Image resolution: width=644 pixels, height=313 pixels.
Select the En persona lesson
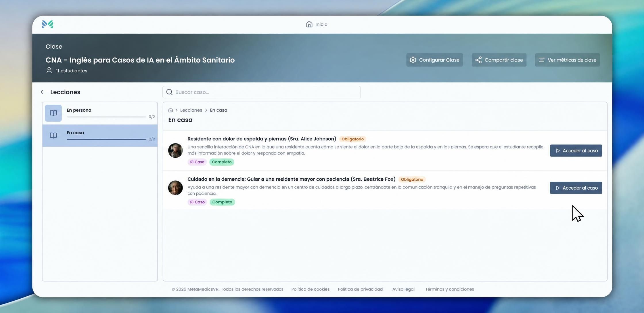(100, 113)
